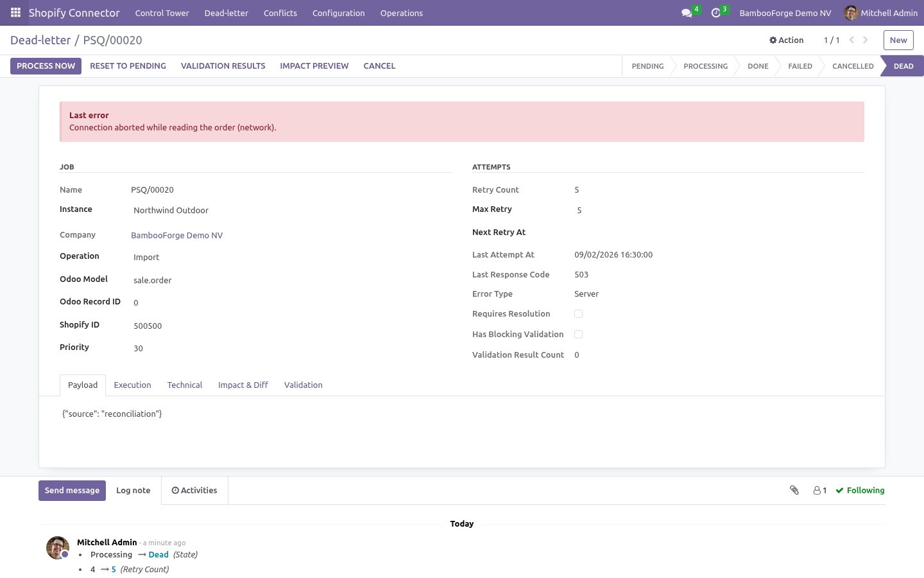Viewport: 924px width, 578px height.
Task: Click the Shopify ID field
Action: click(x=291, y=326)
